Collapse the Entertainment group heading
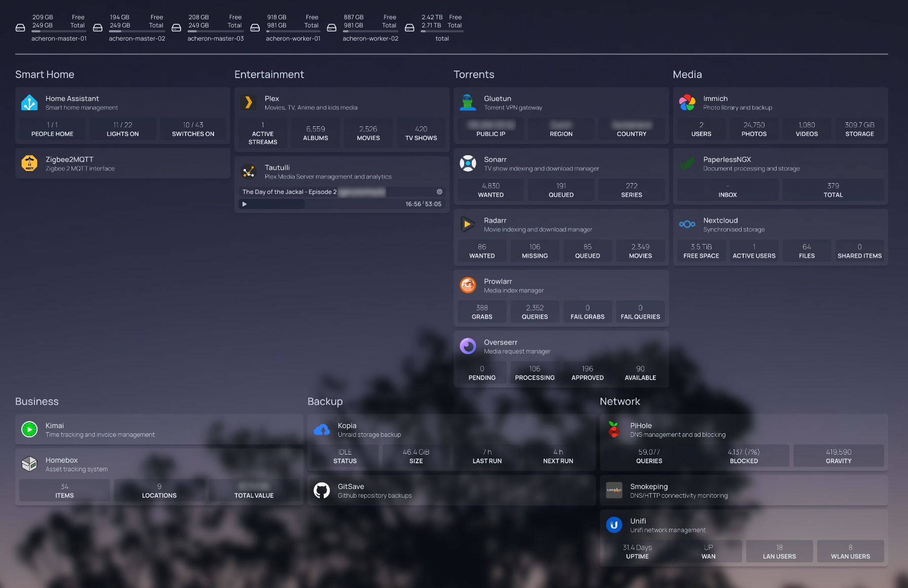 tap(269, 75)
